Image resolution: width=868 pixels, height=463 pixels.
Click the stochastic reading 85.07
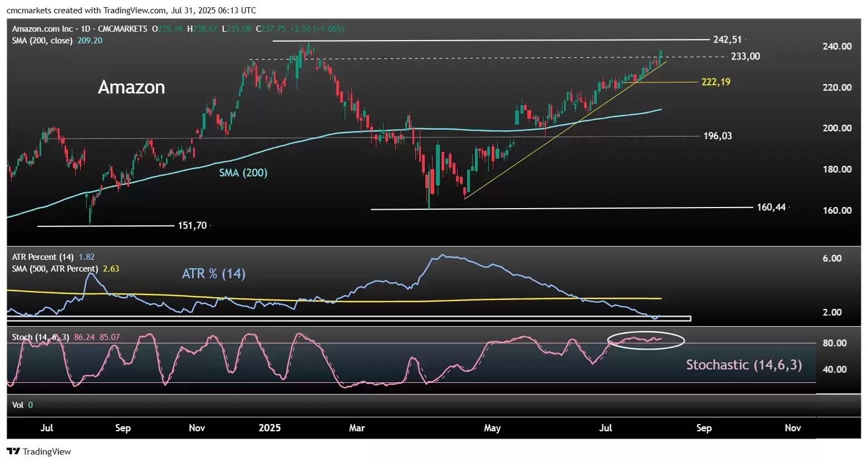tap(109, 337)
